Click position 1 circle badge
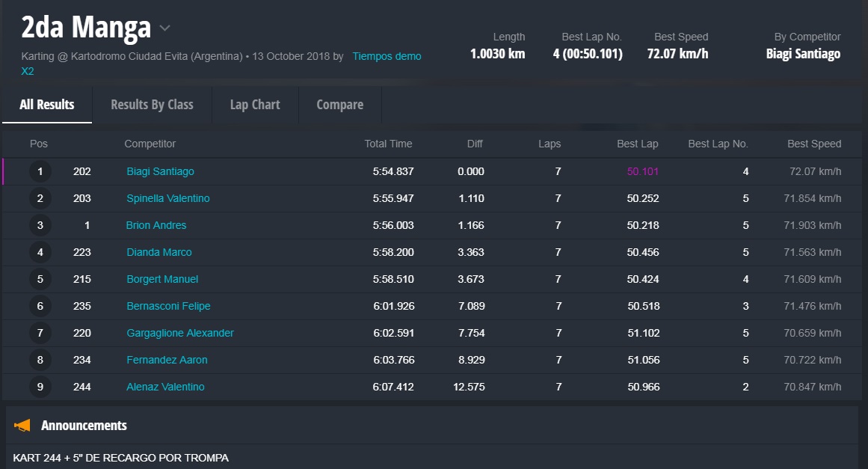The image size is (868, 469). tap(40, 171)
